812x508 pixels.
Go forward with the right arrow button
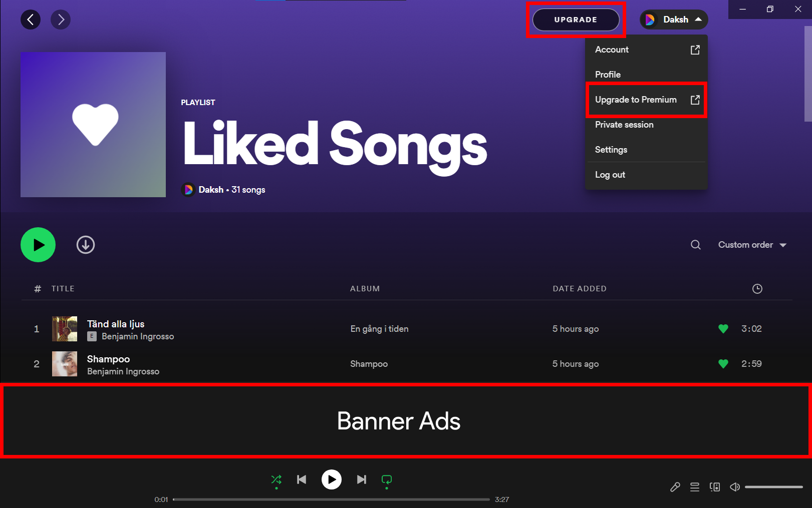pyautogui.click(x=61, y=20)
